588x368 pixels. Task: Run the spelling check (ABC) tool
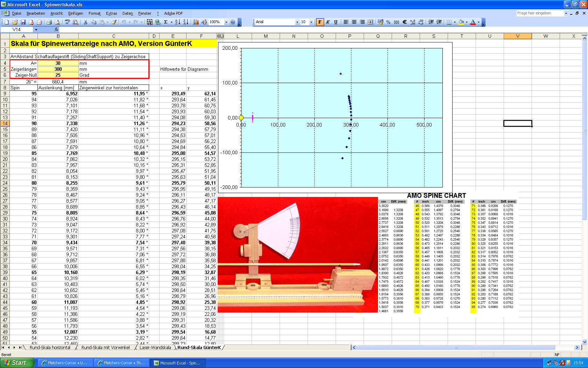[67, 22]
